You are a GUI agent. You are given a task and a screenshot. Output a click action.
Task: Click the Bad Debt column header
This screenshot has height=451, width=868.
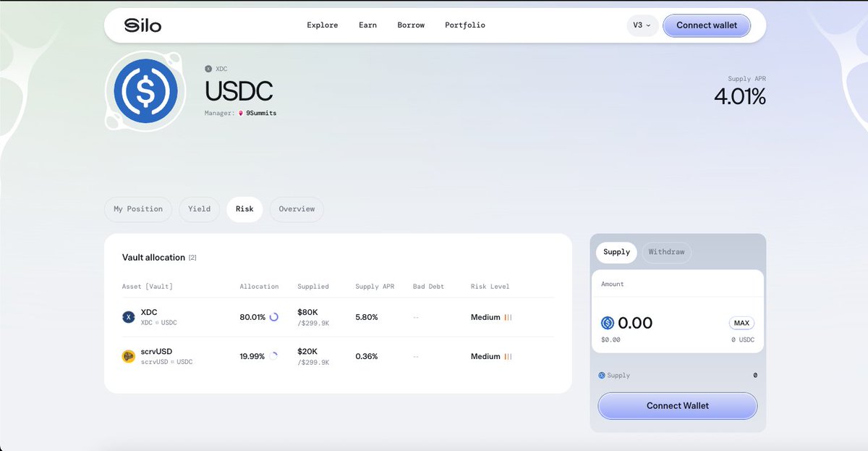point(428,287)
